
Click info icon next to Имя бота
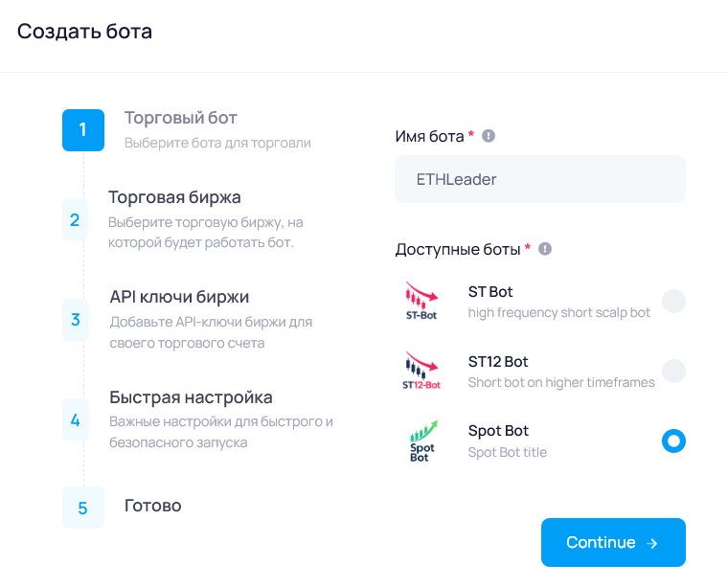point(489,136)
